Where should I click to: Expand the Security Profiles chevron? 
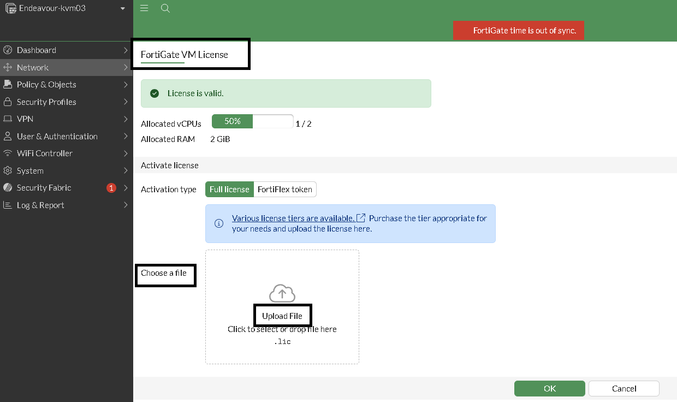click(125, 102)
